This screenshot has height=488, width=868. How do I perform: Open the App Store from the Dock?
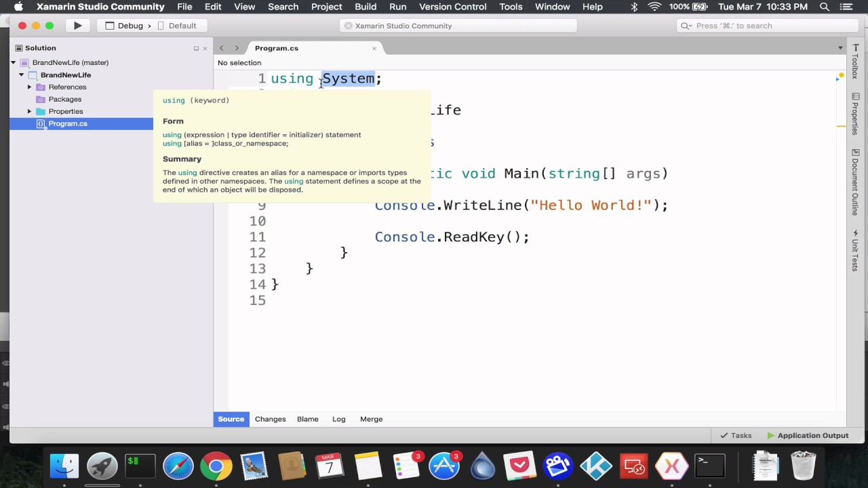[x=444, y=466]
